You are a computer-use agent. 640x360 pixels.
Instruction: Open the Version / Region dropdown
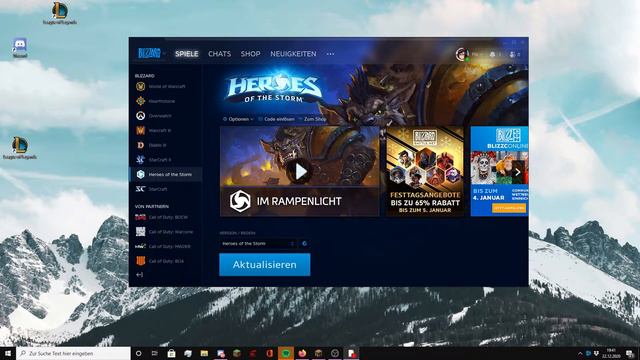click(x=258, y=244)
